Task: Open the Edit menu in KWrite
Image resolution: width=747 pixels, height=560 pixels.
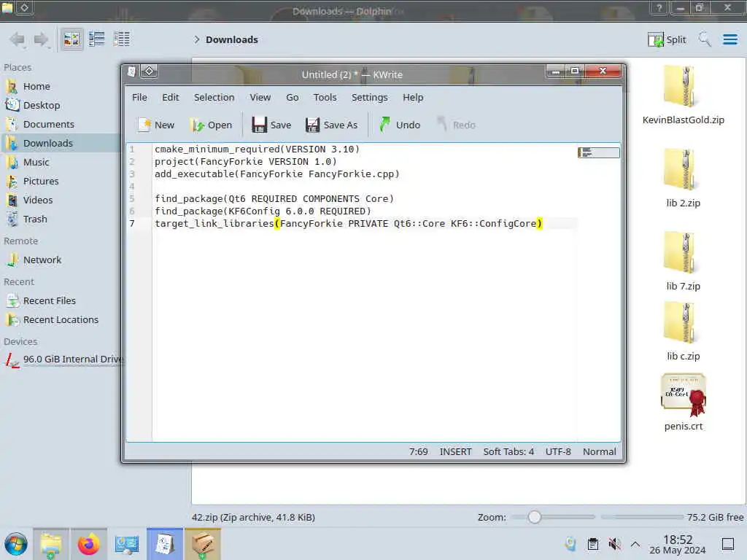Action: pos(171,97)
